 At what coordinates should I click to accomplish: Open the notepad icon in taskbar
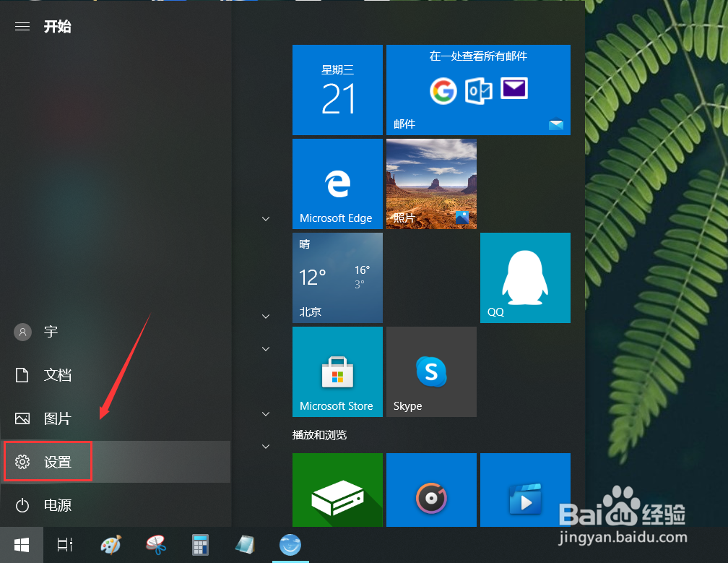click(x=245, y=545)
